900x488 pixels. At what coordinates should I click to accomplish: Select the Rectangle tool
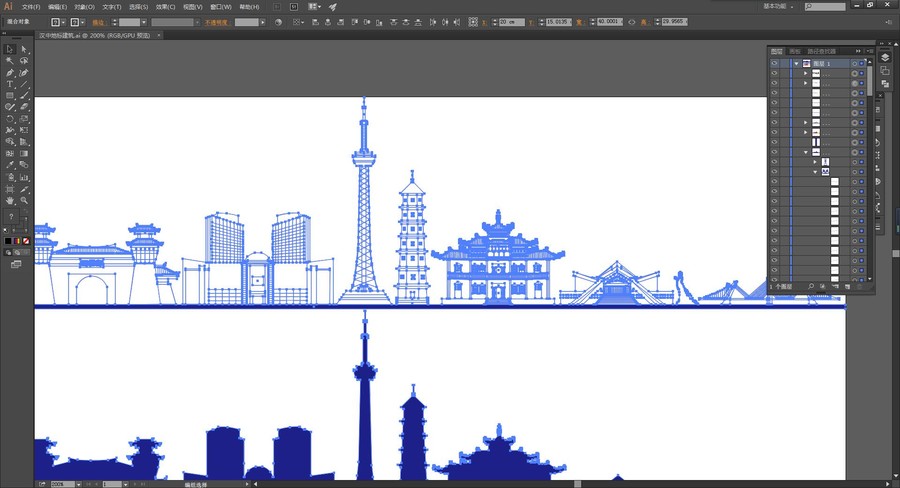10,96
